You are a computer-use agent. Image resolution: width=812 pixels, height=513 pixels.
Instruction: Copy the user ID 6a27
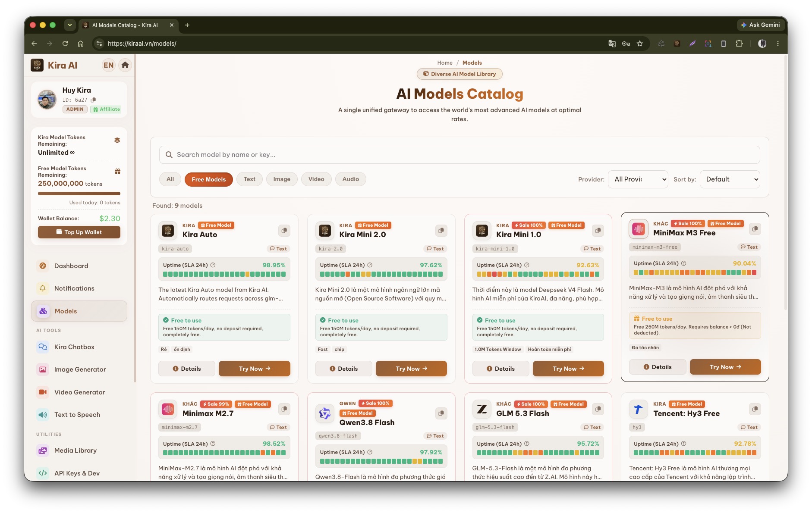(93, 100)
